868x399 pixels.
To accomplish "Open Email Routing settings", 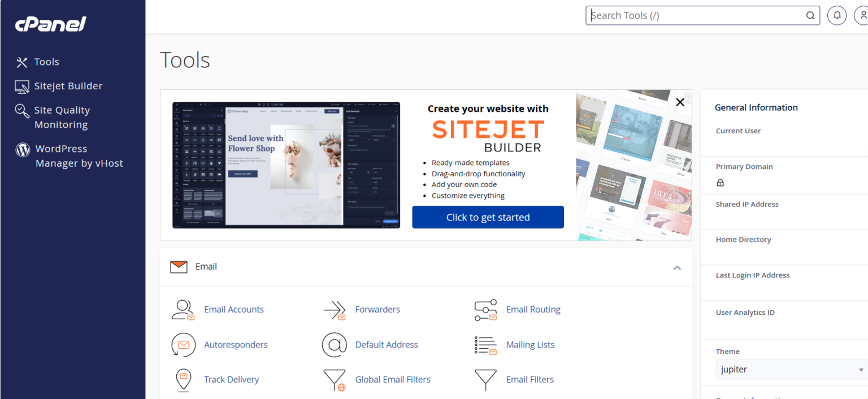I will click(485, 310).
